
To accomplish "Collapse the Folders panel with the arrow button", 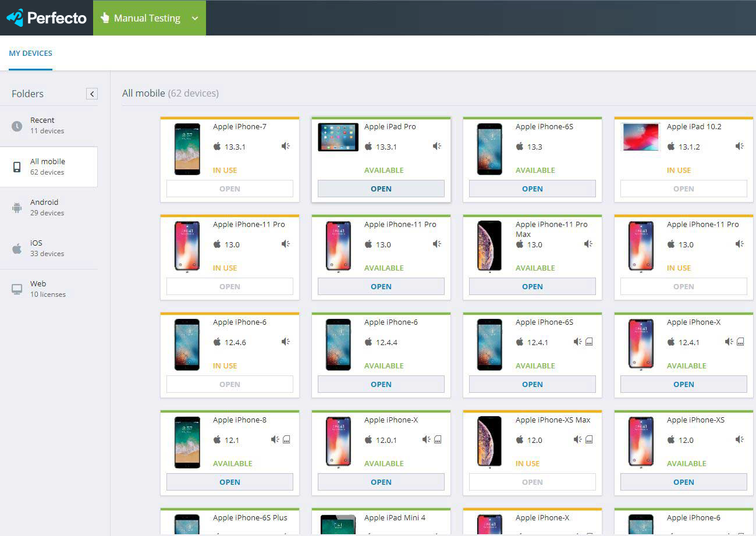I will coord(92,94).
